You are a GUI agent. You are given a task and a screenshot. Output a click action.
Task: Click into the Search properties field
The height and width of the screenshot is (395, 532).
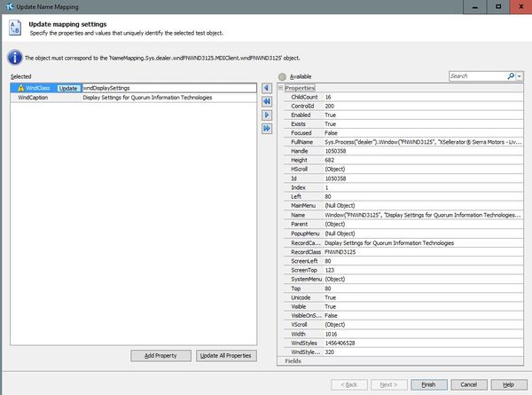pyautogui.click(x=475, y=77)
